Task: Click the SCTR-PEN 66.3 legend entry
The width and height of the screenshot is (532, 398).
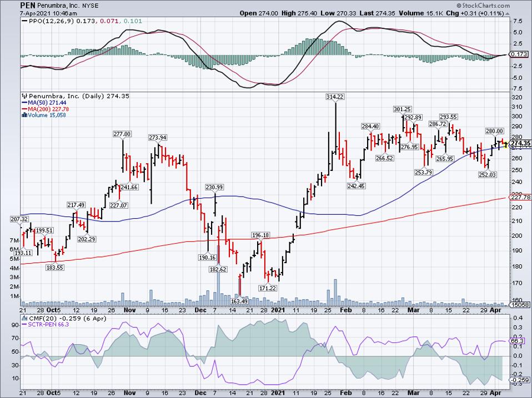Action: [46, 324]
